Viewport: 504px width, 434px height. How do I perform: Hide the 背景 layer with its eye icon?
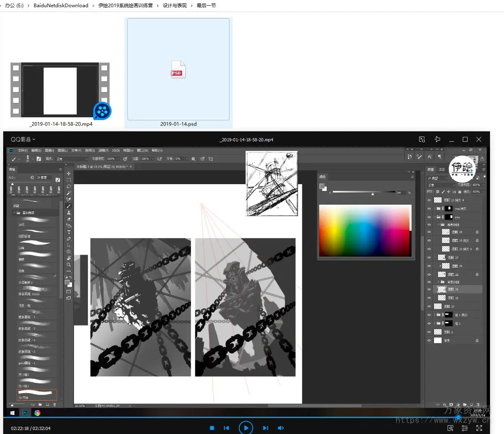pos(429,341)
